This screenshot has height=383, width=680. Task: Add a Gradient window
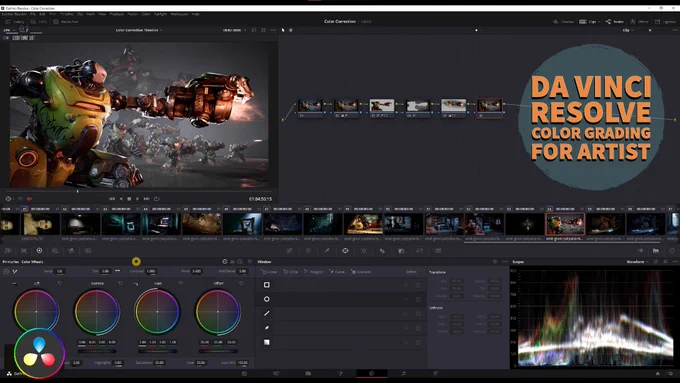[361, 272]
